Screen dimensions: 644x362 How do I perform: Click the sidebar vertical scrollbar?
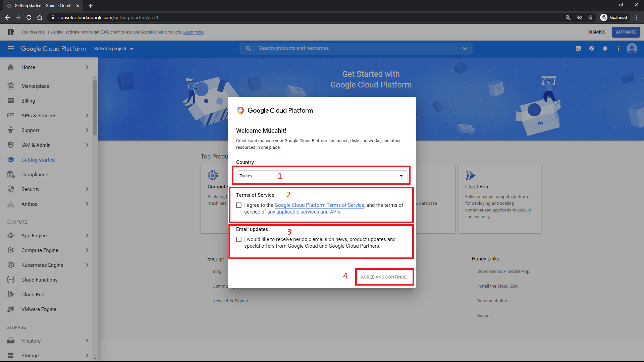click(95, 107)
